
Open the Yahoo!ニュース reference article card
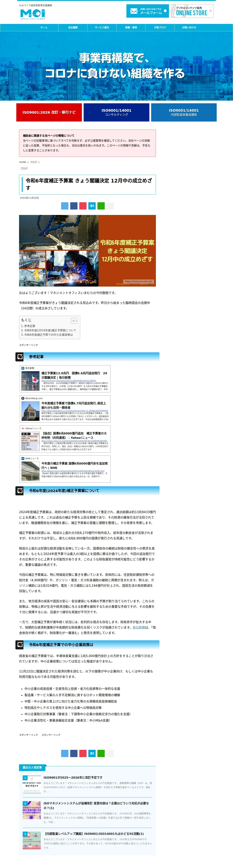tap(65, 439)
